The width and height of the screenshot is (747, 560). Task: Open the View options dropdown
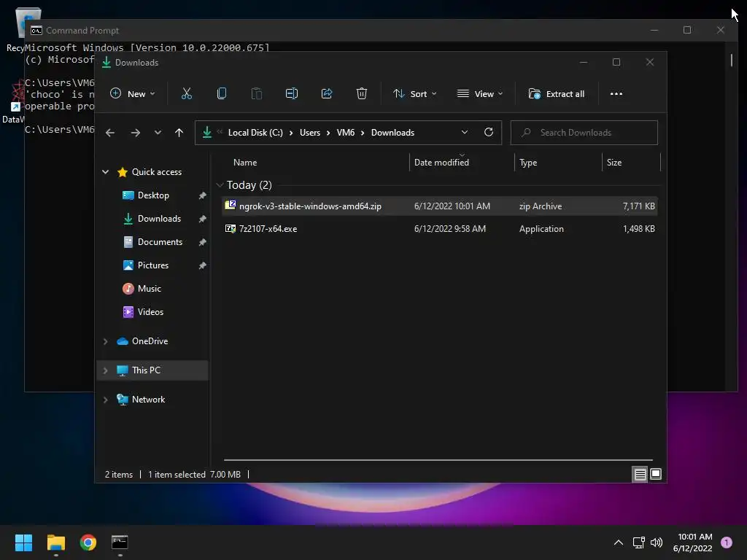coord(480,94)
